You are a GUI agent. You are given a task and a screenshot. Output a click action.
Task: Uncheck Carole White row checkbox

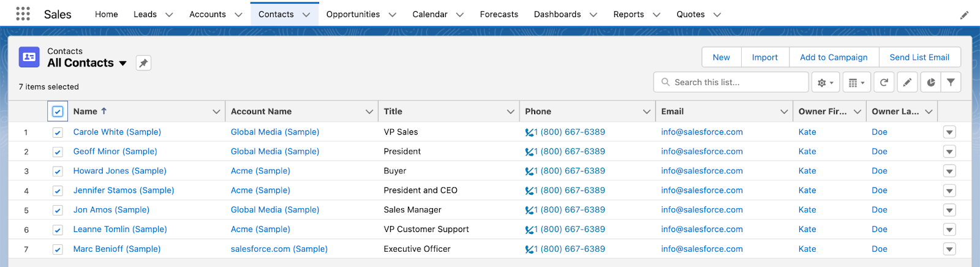click(58, 132)
